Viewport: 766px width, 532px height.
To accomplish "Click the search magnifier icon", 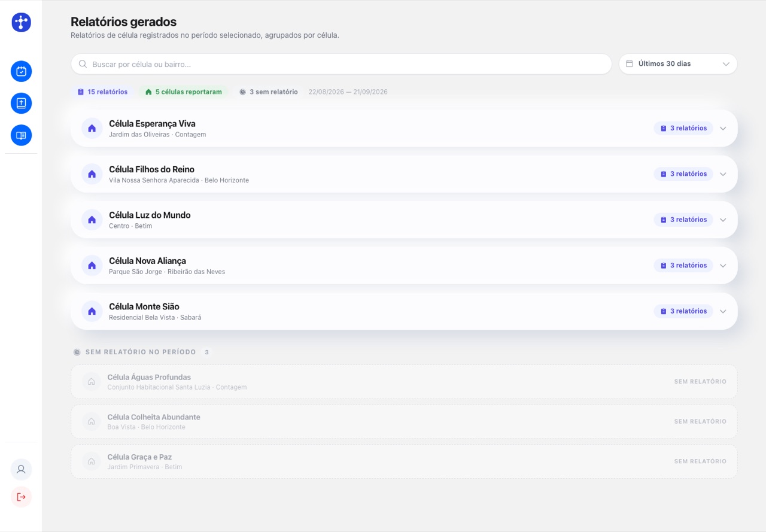I will point(83,64).
